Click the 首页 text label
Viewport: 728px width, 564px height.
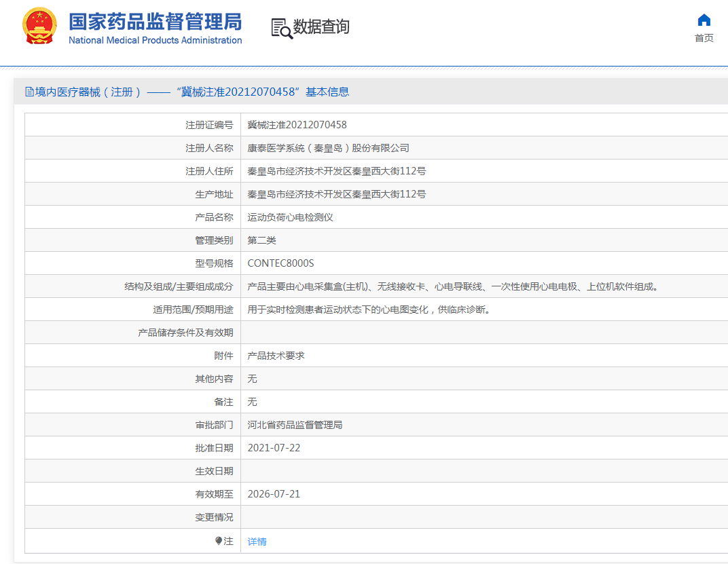point(704,38)
